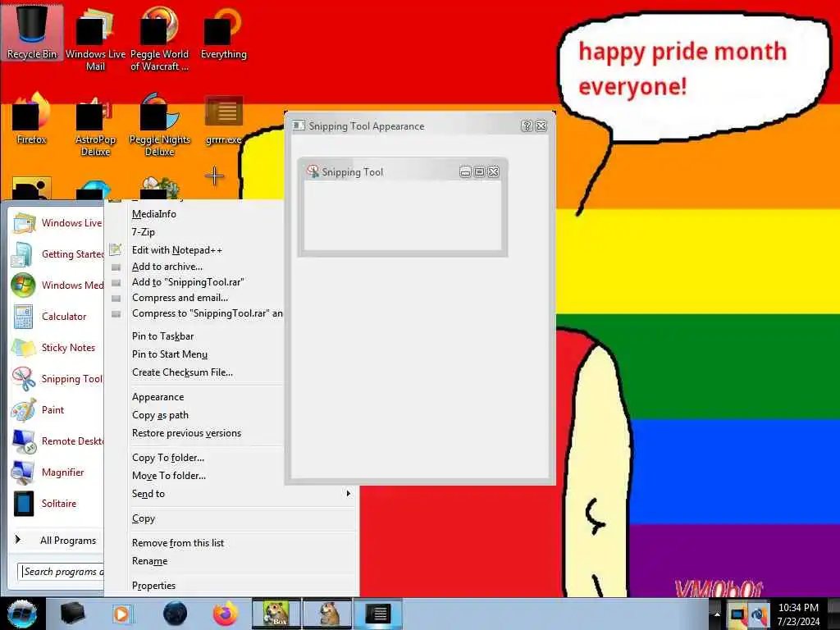The height and width of the screenshot is (630, 840).
Task: Open Windows Live in Start menu
Action: [57, 223]
